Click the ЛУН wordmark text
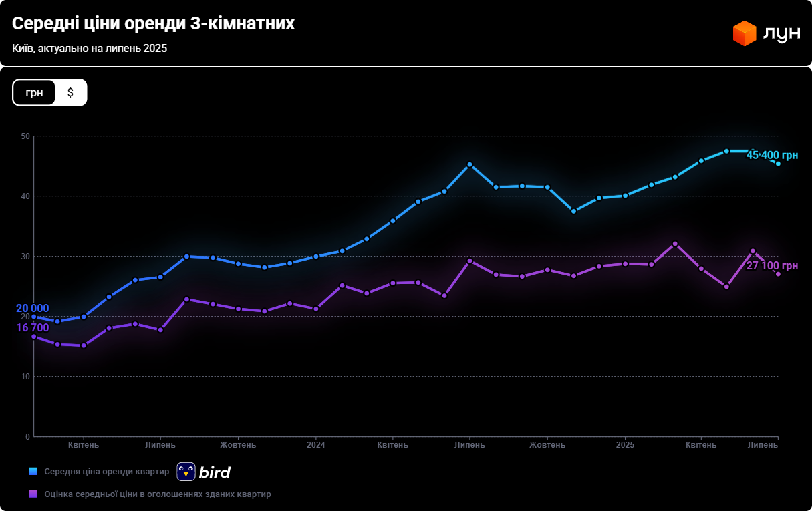812x511 pixels. [781, 34]
